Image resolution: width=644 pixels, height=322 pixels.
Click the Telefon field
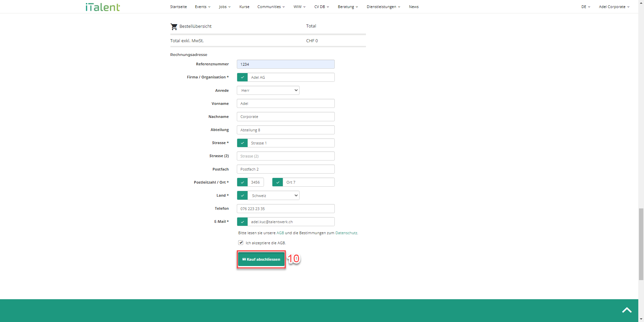pyautogui.click(x=286, y=209)
